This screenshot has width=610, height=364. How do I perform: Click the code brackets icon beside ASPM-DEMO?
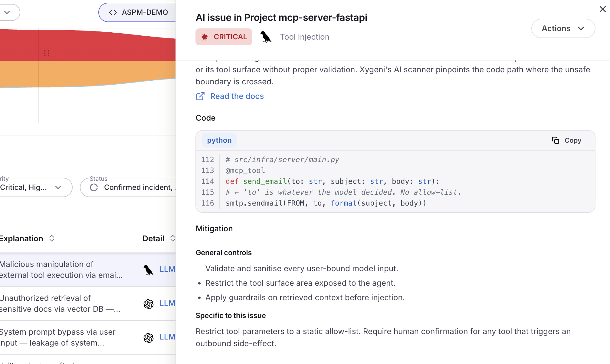point(113,12)
